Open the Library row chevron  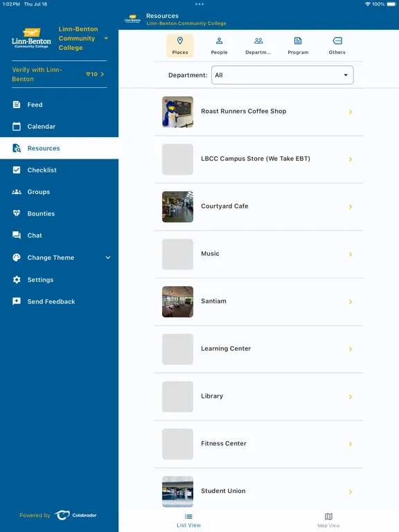pos(351,397)
